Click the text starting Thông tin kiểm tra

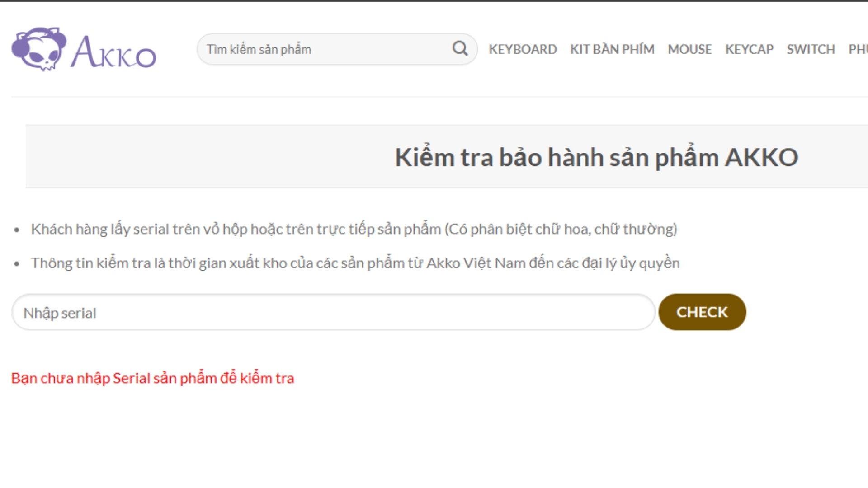(x=355, y=263)
